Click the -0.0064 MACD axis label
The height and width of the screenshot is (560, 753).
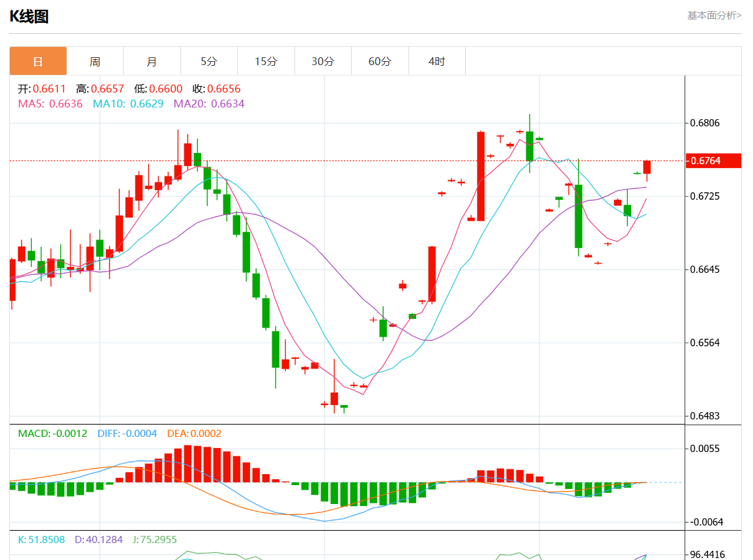tap(705, 522)
